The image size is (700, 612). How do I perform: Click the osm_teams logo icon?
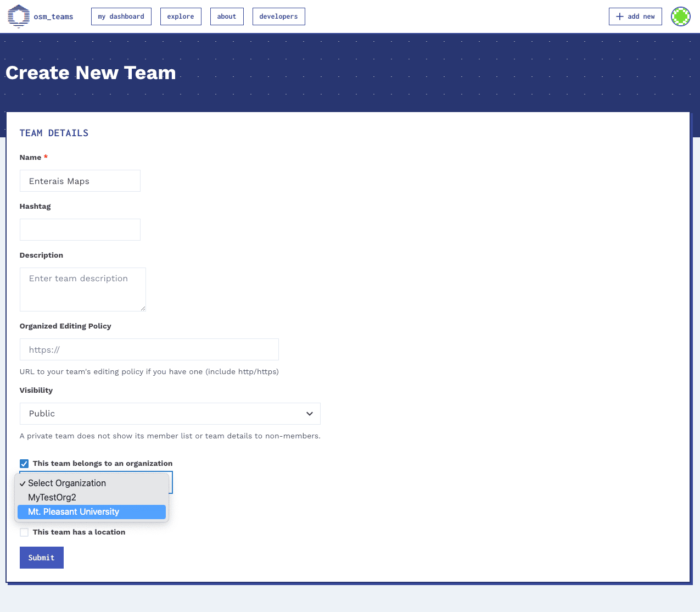click(x=18, y=16)
